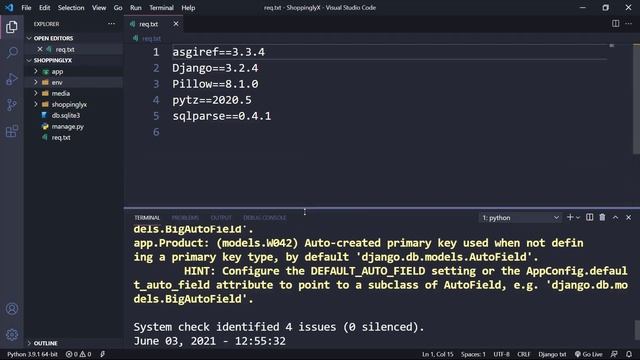Click Python 3.9.1 64-bit interpreter selector

tap(32, 354)
